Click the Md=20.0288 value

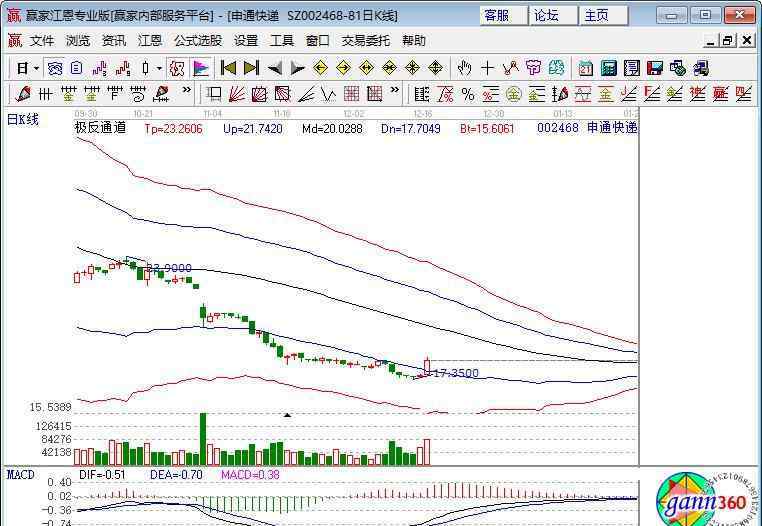coord(332,129)
